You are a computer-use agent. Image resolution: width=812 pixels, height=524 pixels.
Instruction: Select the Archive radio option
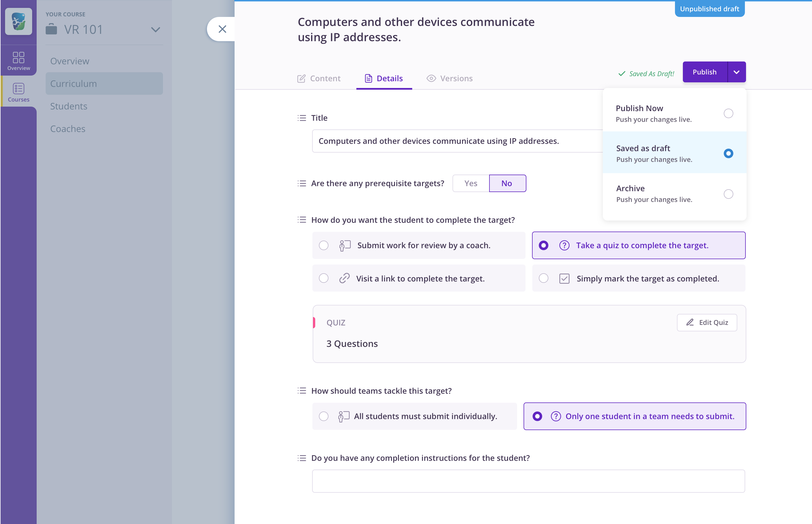point(728,194)
